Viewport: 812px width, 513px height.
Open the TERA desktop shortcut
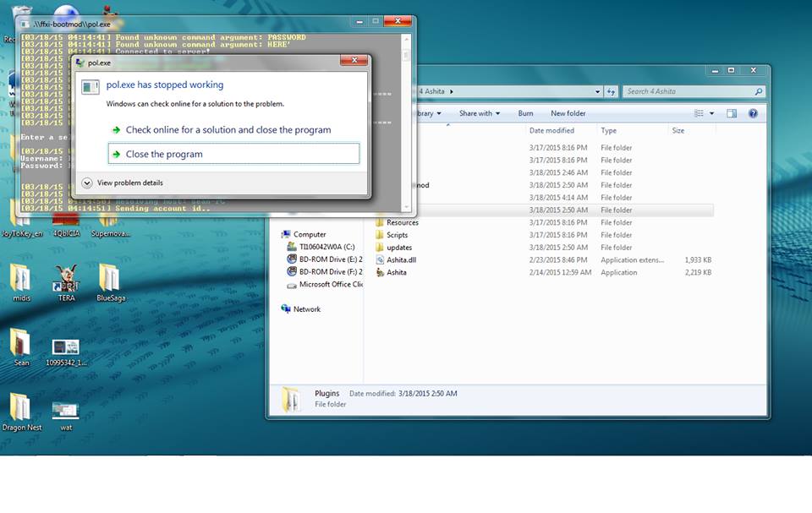[66, 280]
